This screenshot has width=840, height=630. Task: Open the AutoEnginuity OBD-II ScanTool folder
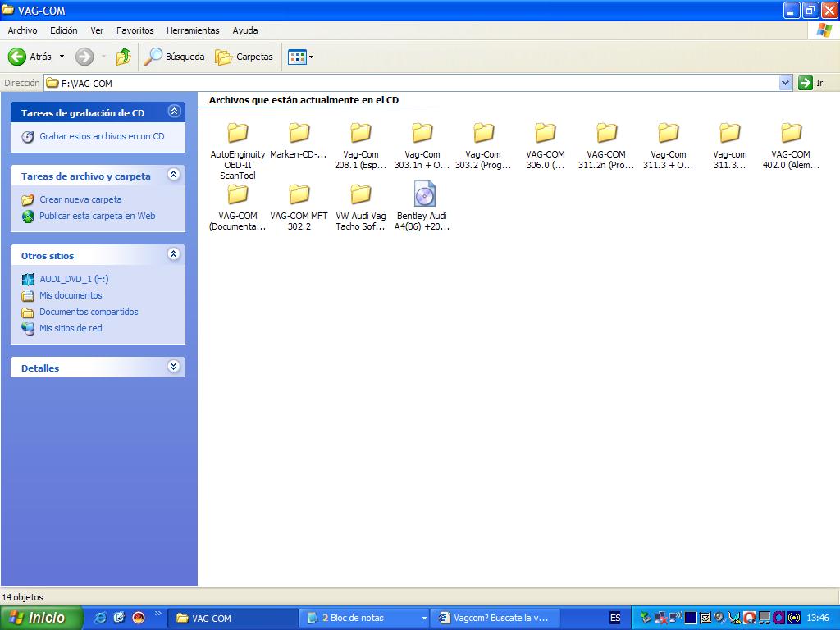tap(237, 152)
